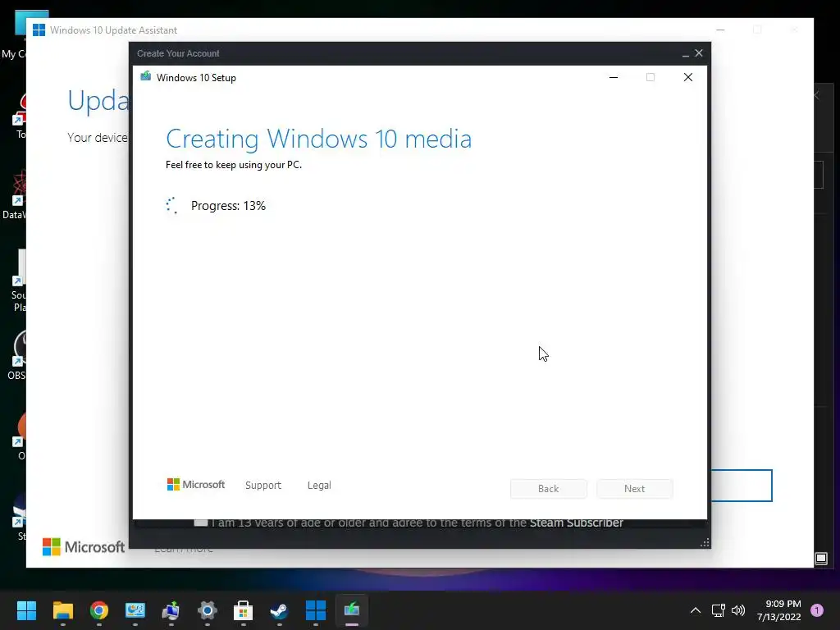Image resolution: width=840 pixels, height=630 pixels.
Task: Click the blue outlined button in Update Assistant
Action: (x=742, y=486)
